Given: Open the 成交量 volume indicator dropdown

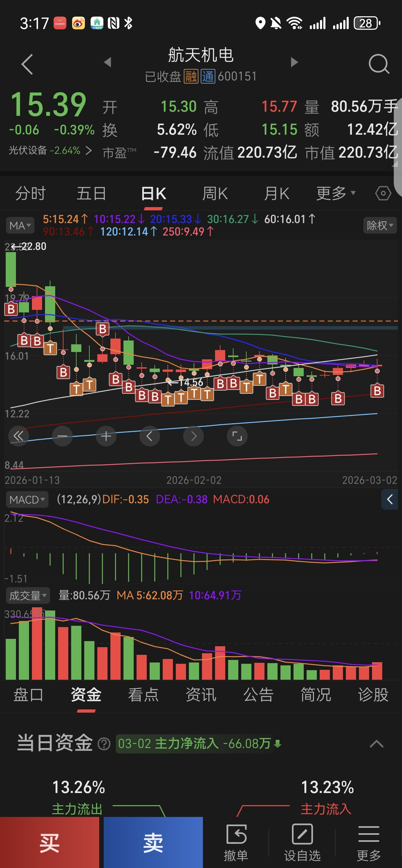Looking at the screenshot, I should pos(28,596).
